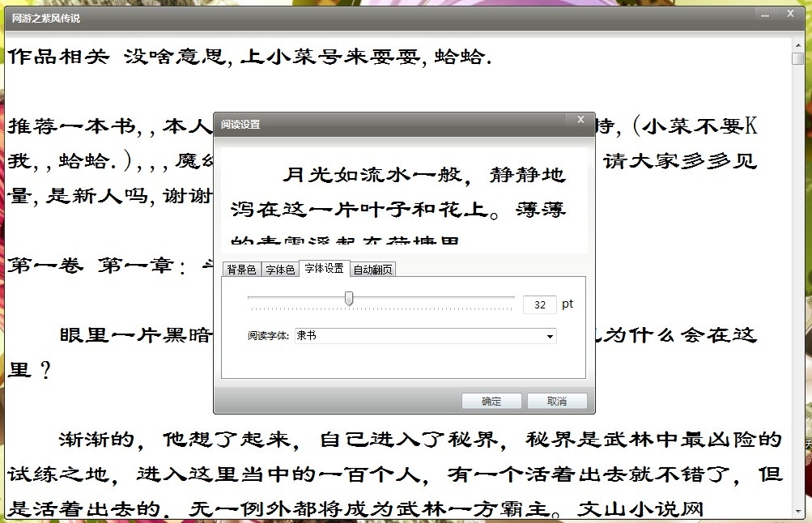The height and width of the screenshot is (523, 812).
Task: Cancel the dialog using 取消 button
Action: point(558,400)
